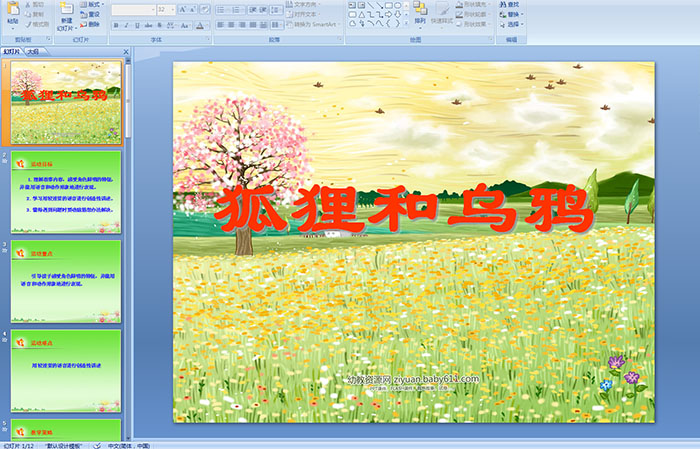Screen dimensions: 700x449
Task: Click the Increase Font Size button
Action: pyautogui.click(x=182, y=9)
